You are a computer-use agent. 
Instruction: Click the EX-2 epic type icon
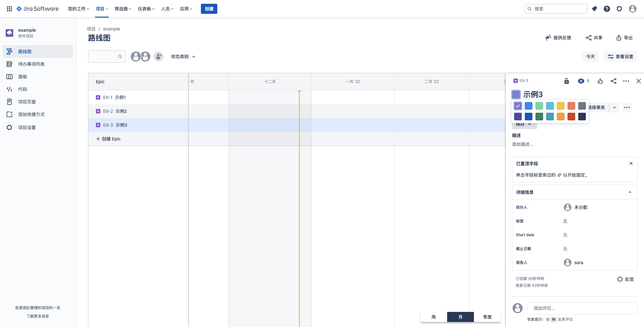[x=98, y=111]
